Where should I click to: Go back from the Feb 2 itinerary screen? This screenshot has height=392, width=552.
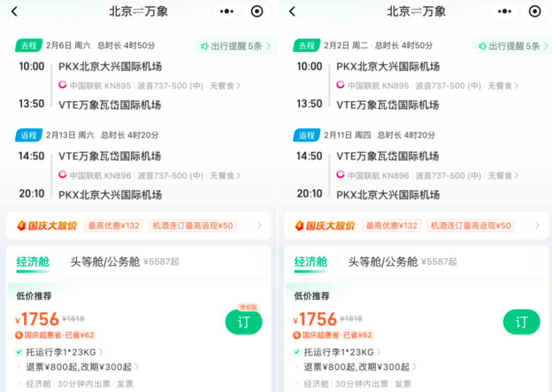point(292,12)
